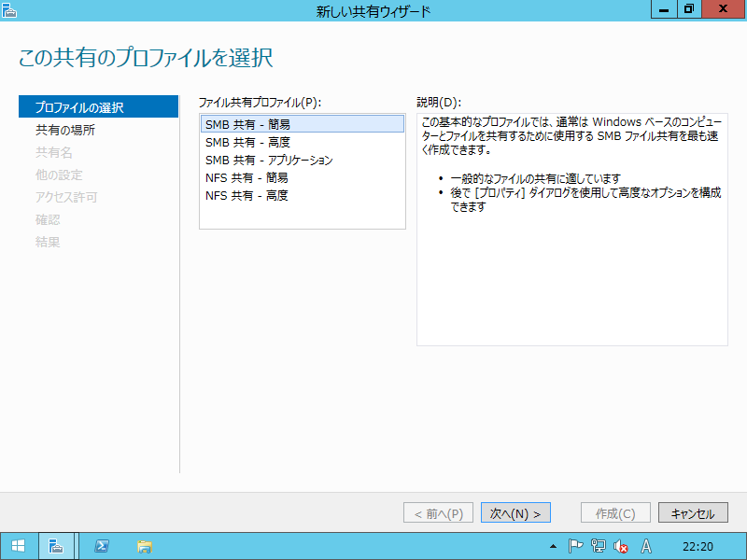Go to the '共有名' wizard step
Image resolution: width=747 pixels, height=560 pixels.
(x=54, y=152)
